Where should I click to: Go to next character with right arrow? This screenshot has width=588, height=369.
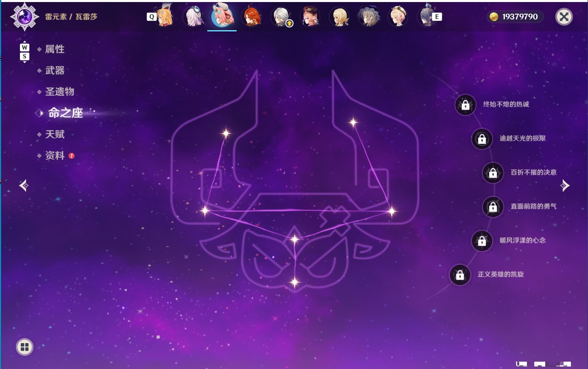pos(564,186)
